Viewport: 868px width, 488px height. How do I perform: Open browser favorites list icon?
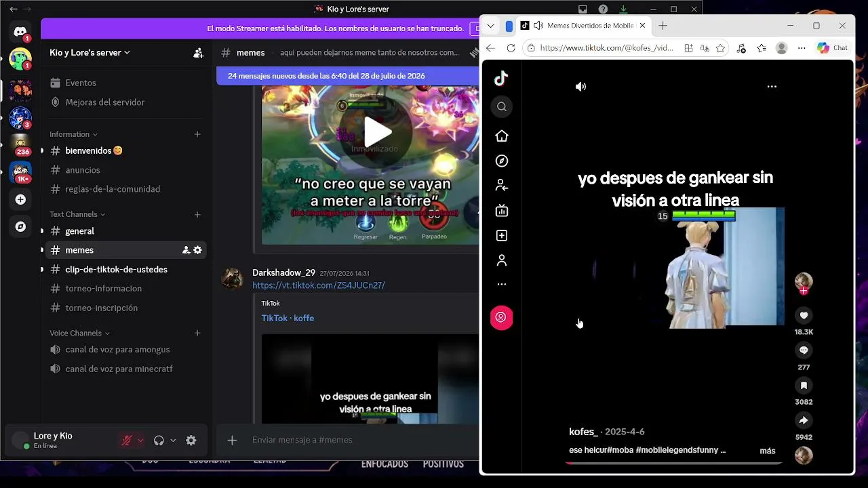[762, 48]
